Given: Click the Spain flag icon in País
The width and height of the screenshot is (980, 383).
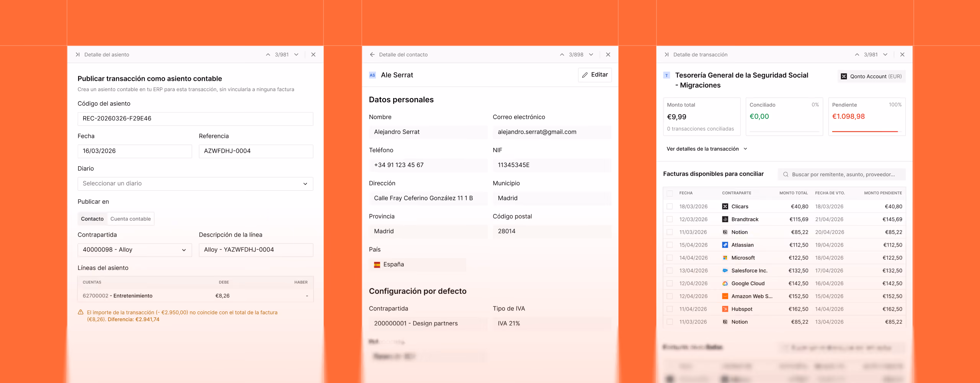Looking at the screenshot, I should (x=377, y=265).
